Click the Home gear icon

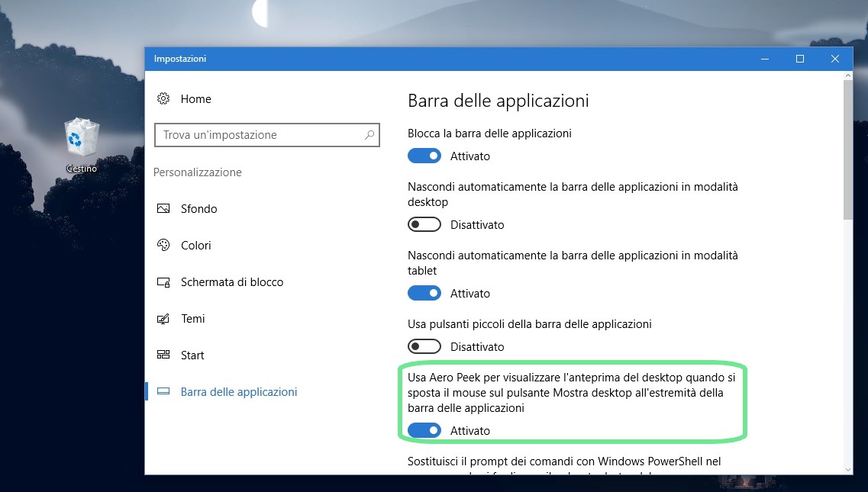coord(163,99)
